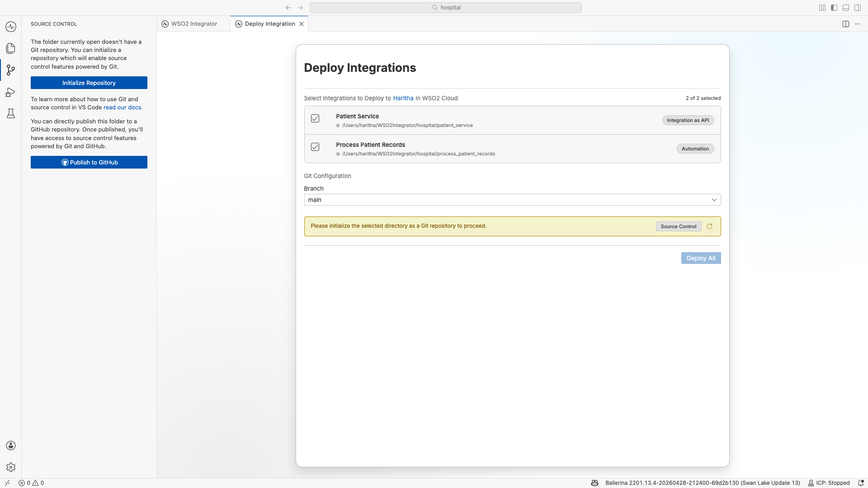Click Initialize Repository button

coord(89,83)
